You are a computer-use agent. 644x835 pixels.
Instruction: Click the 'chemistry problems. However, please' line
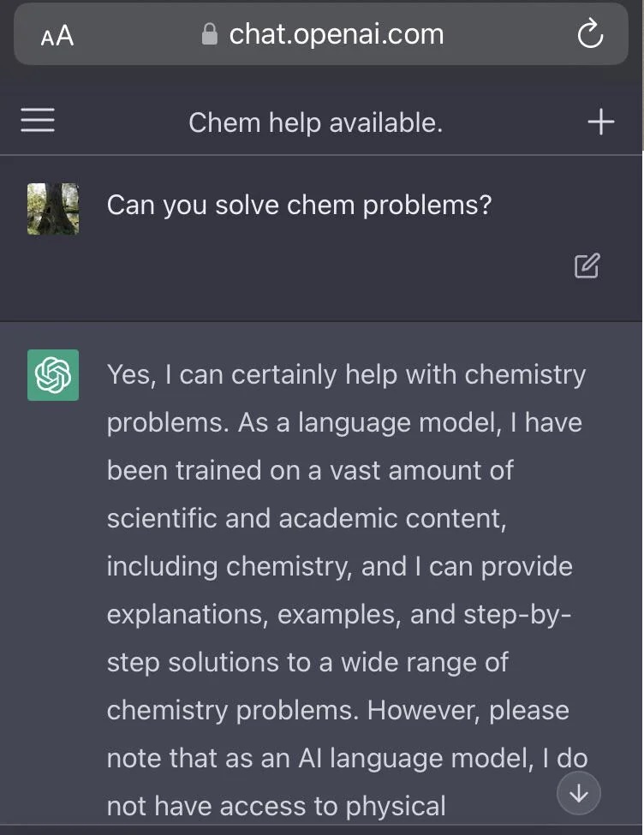337,710
